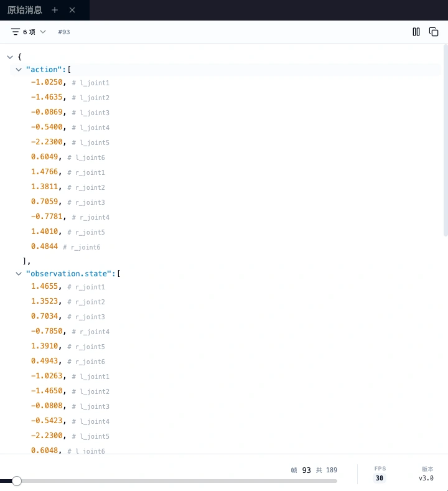Click the filter lines icon beside 6 项
Image resolution: width=448 pixels, height=491 pixels.
(x=16, y=32)
